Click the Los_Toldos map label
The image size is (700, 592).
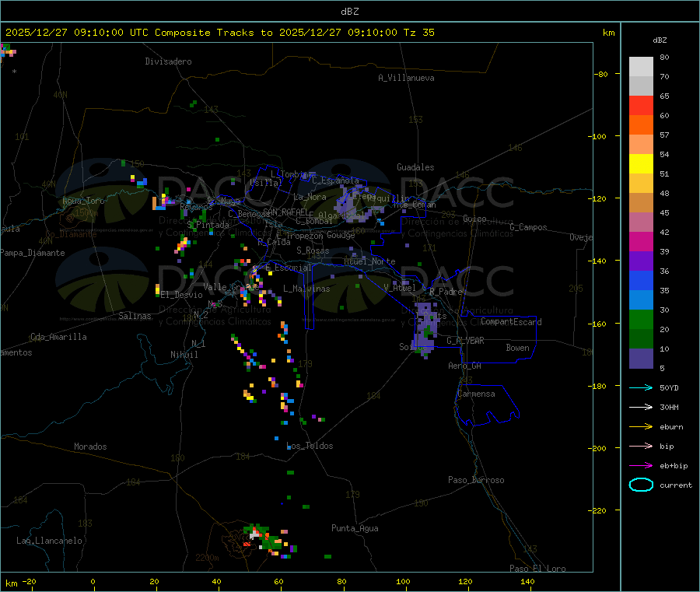tap(310, 446)
